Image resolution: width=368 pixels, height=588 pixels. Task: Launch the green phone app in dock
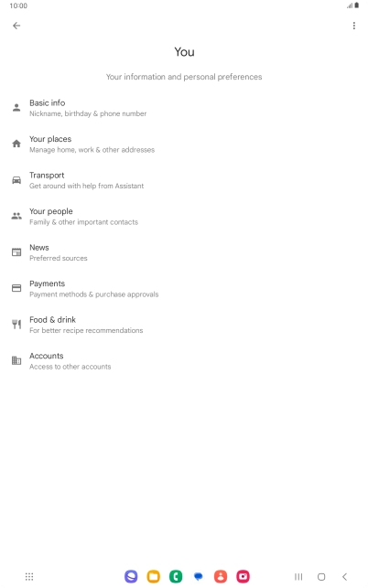pyautogui.click(x=176, y=576)
